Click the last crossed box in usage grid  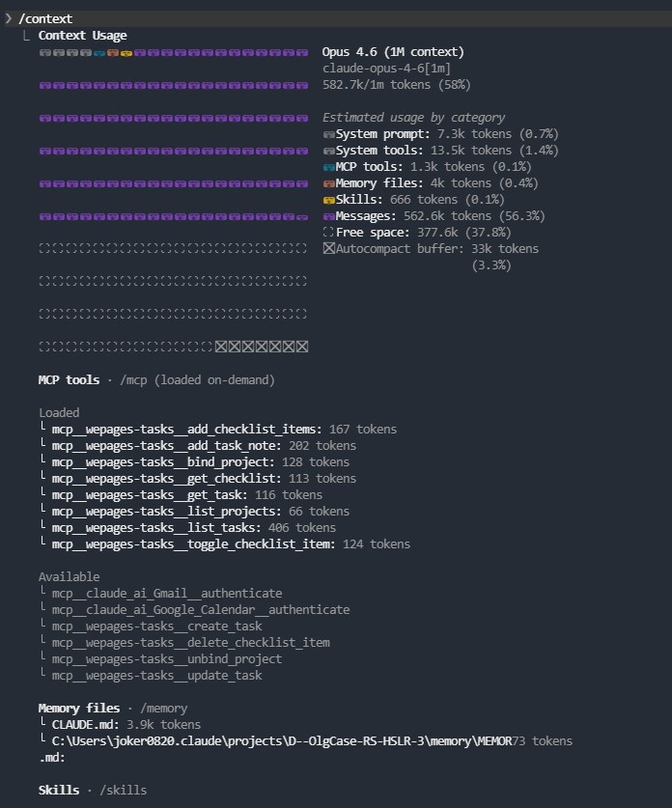[x=302, y=347]
